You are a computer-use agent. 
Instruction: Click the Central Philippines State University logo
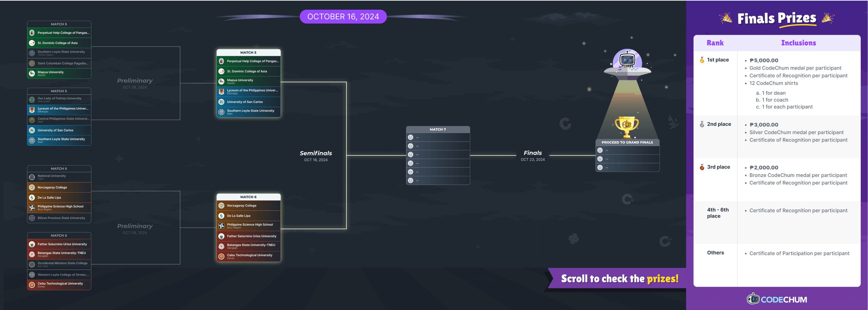32,120
